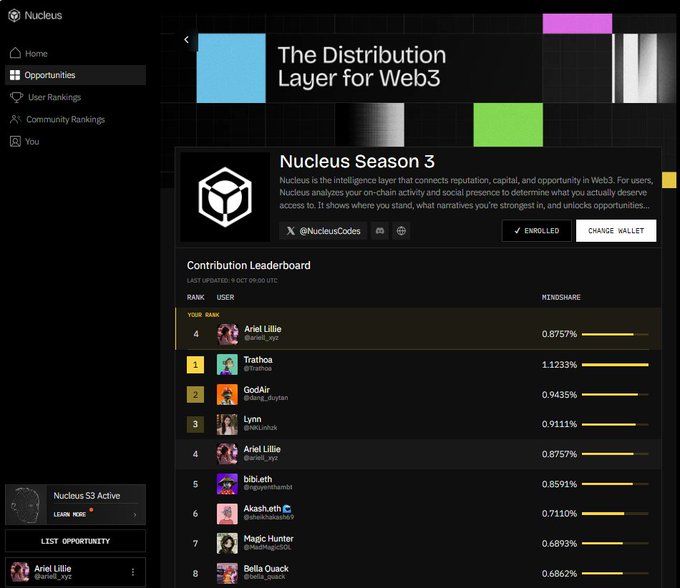Select Bella Quack user name
The height and width of the screenshot is (588, 680).
point(266,568)
